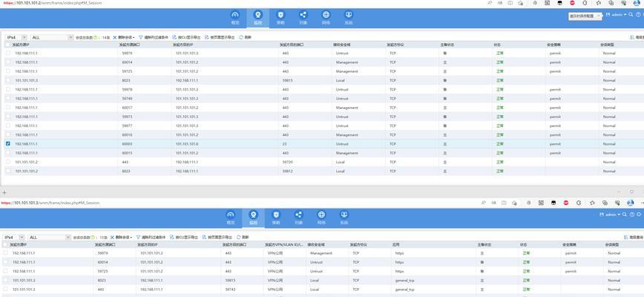Toggle select-all header checkbox in bottom window table
The height and width of the screenshot is (297, 644).
tap(5, 244)
